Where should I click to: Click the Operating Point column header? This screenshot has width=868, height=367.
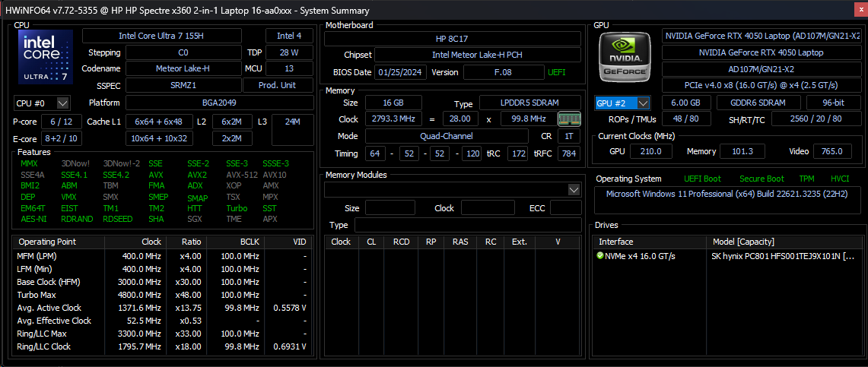coord(58,242)
